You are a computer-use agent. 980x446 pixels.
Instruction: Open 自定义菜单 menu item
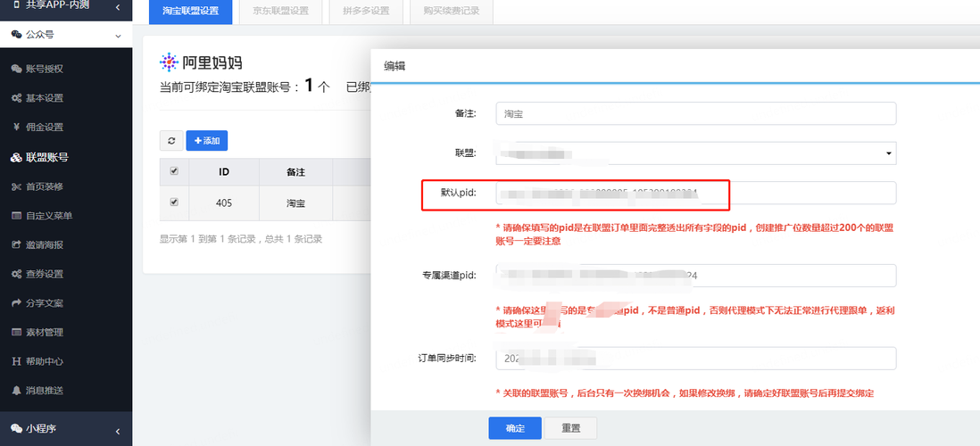click(49, 216)
